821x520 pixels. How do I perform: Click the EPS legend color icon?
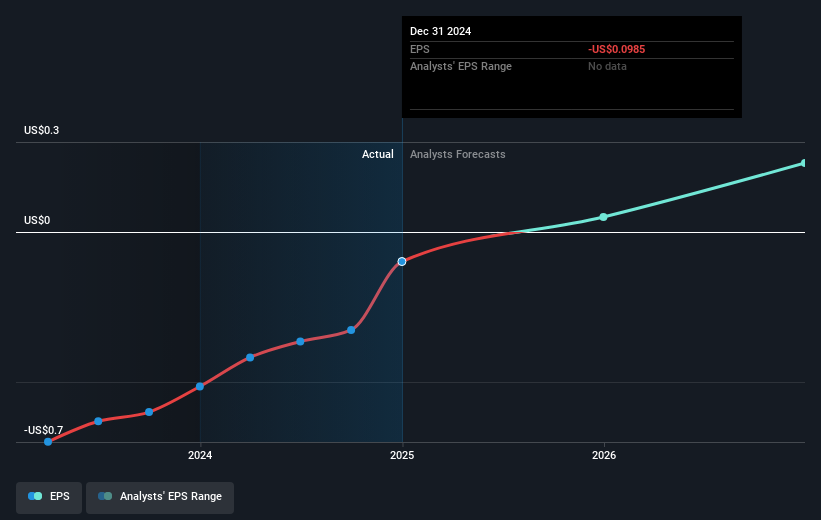35,496
